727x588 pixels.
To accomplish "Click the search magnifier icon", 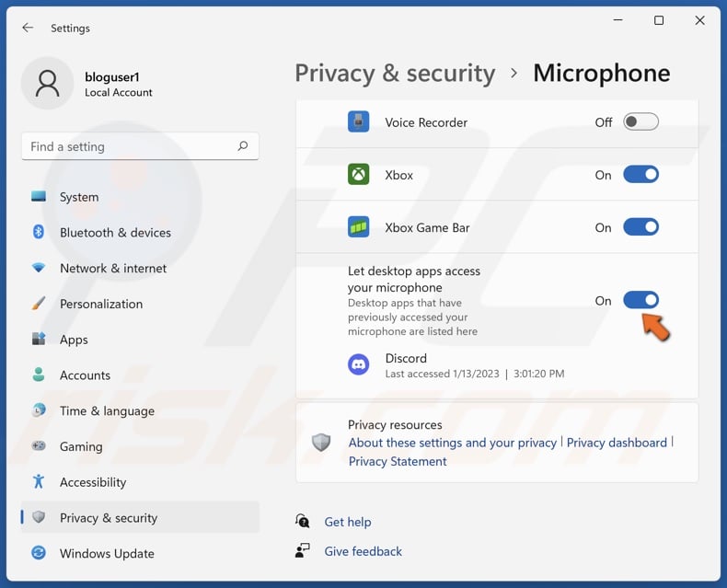I will coord(243,146).
